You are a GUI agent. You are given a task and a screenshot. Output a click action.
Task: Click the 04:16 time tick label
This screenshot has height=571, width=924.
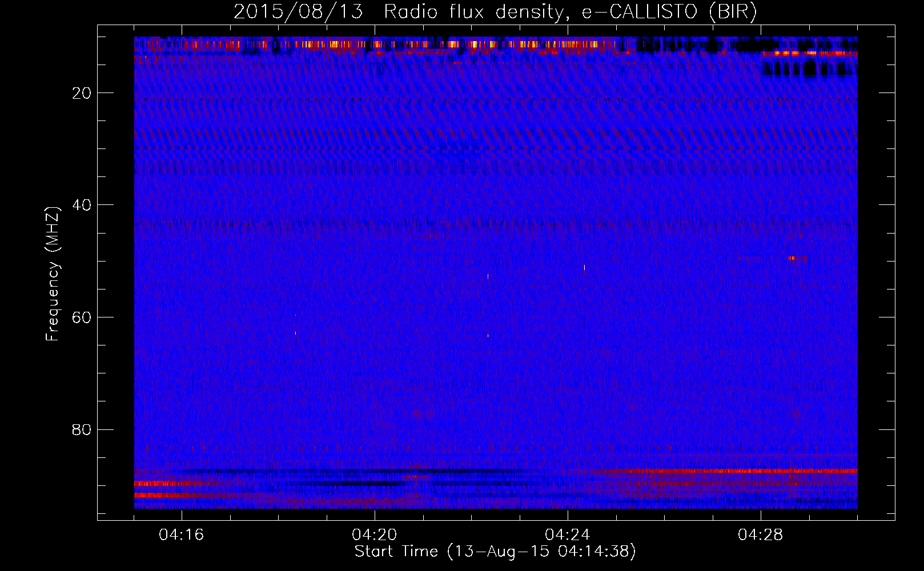point(182,534)
